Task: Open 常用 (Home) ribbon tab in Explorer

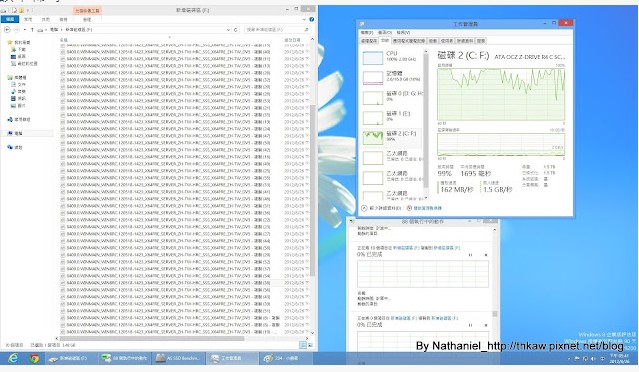Action: pyautogui.click(x=28, y=19)
